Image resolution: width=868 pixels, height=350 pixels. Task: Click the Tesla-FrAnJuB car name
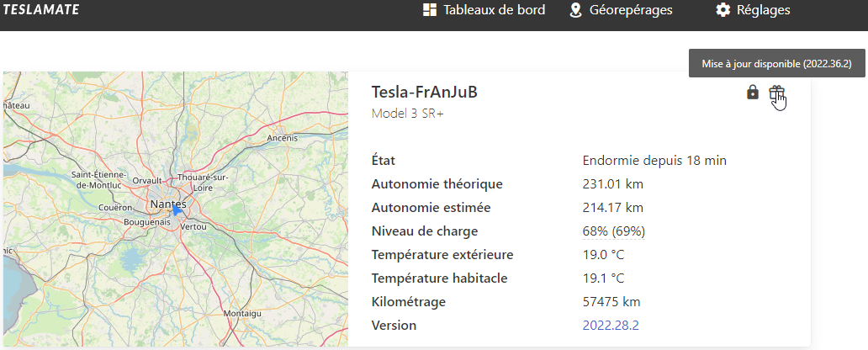tap(425, 92)
